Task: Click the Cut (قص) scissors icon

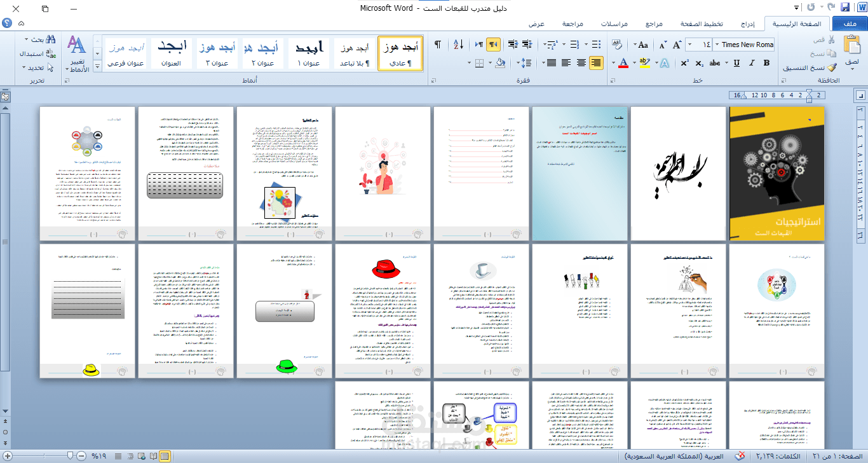Action: (x=832, y=40)
